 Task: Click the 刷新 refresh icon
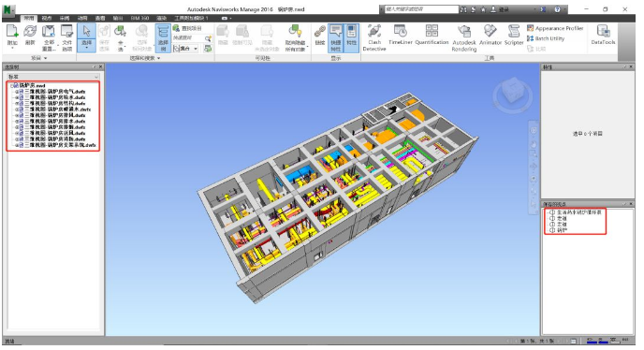tap(30, 31)
